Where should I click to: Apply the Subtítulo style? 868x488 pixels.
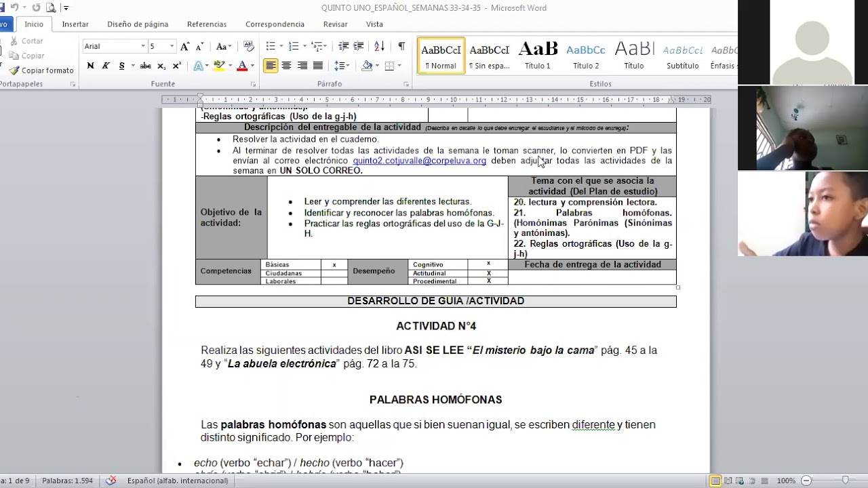click(x=682, y=56)
